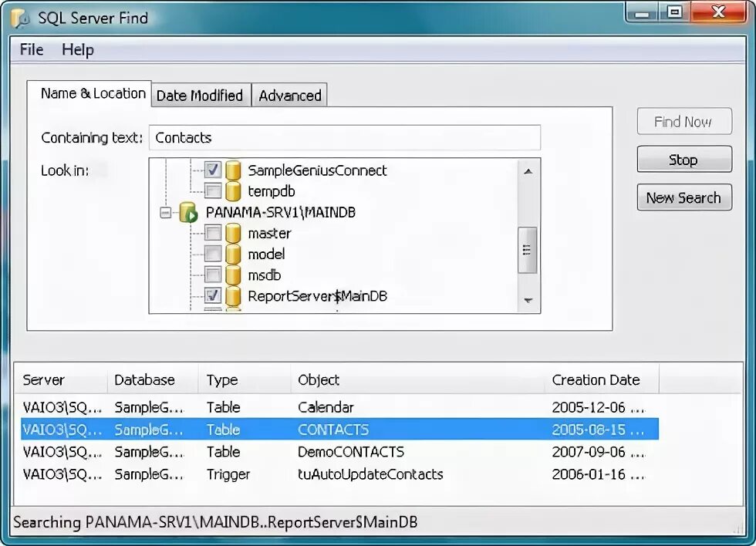Click the status bar searching message
Viewport: 756px width, 546px height.
point(215,522)
